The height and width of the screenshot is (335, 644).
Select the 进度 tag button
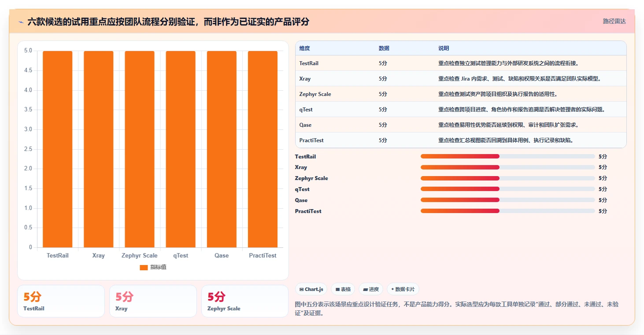[x=371, y=289]
